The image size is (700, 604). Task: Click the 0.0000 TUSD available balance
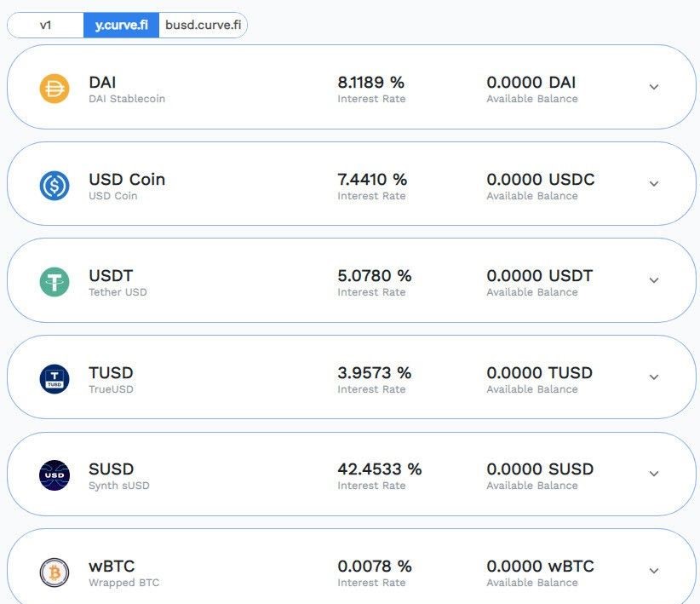[x=540, y=372]
